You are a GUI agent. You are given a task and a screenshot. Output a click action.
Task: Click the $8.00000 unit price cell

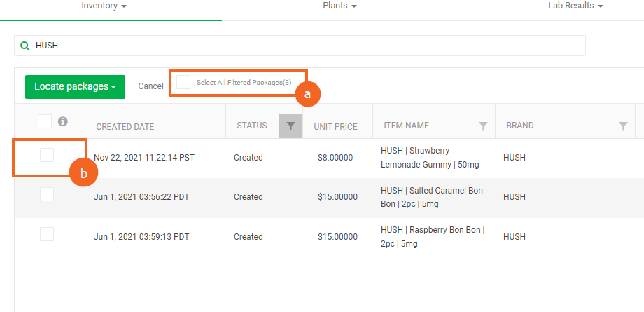[x=335, y=158]
